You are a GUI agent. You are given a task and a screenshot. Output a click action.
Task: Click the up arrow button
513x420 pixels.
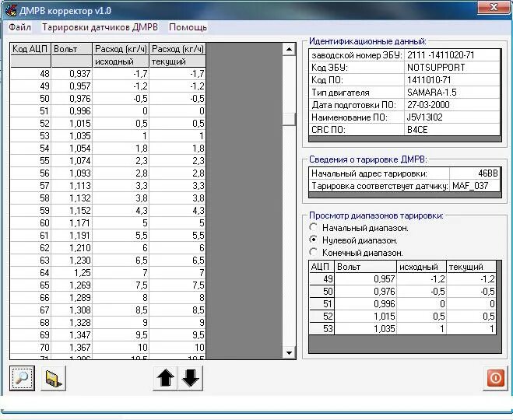click(x=166, y=378)
